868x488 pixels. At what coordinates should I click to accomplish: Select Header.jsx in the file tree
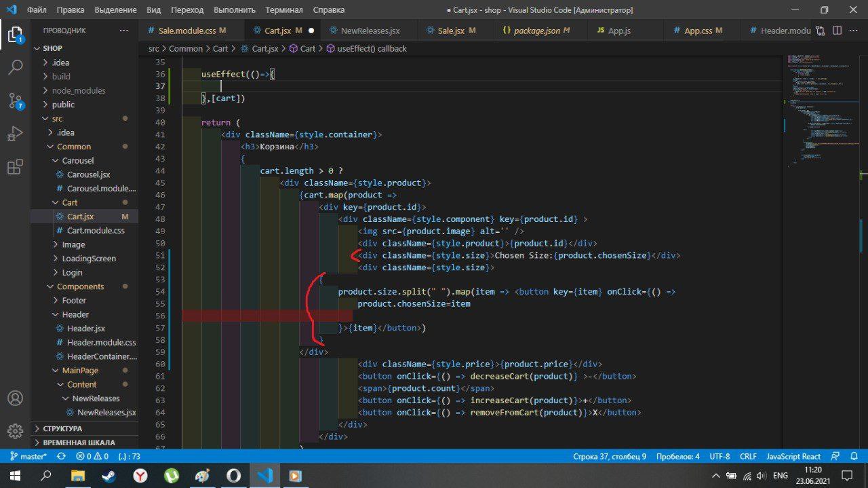[x=85, y=329]
